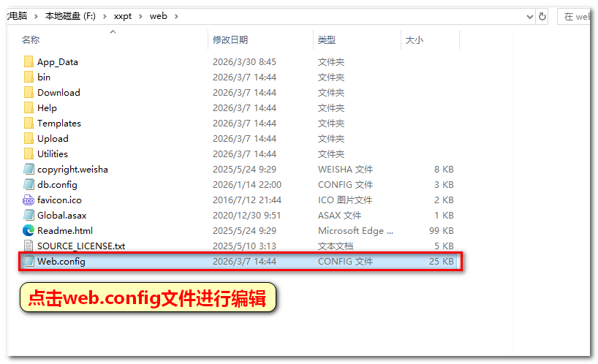Click the SOURCE_LICENSE.txt document icon
Viewport: 598px width, 364px height.
(29, 246)
